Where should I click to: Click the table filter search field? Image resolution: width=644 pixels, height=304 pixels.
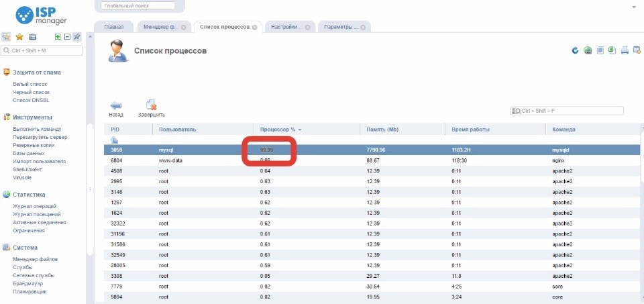pyautogui.click(x=570, y=111)
